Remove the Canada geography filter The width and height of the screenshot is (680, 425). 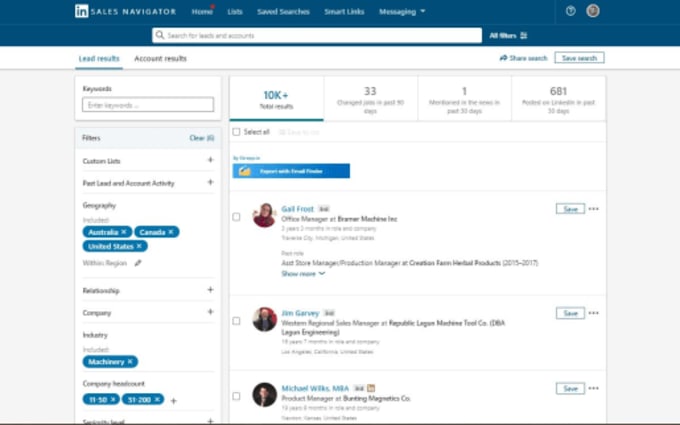coord(171,232)
